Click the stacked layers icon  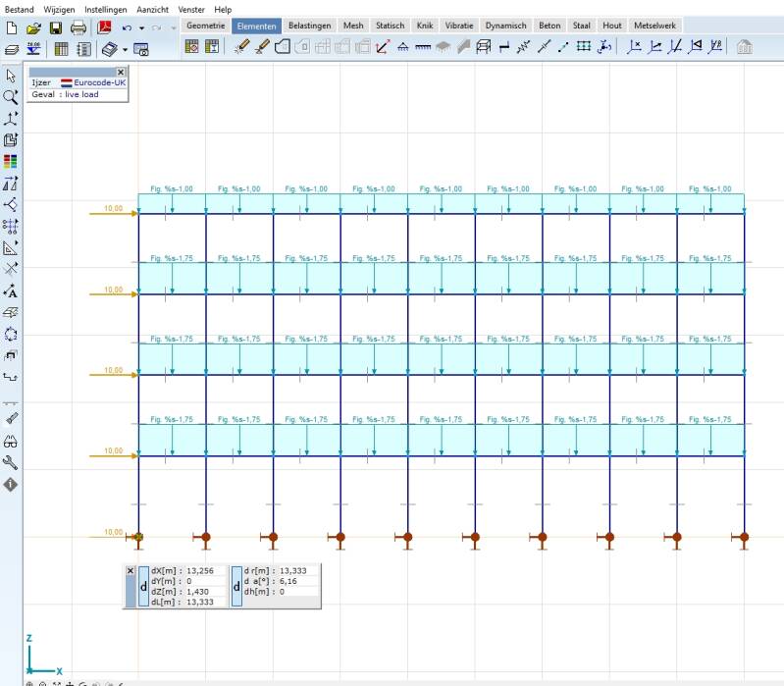coord(11,49)
